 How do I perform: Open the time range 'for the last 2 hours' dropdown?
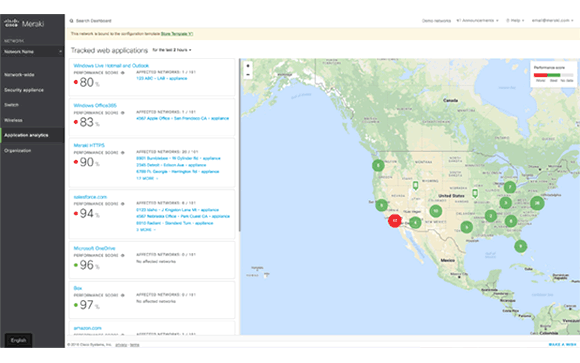coord(172,50)
